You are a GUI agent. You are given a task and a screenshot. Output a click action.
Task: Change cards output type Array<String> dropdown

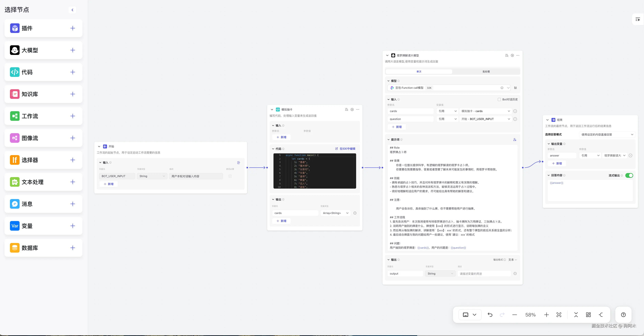pyautogui.click(x=335, y=213)
